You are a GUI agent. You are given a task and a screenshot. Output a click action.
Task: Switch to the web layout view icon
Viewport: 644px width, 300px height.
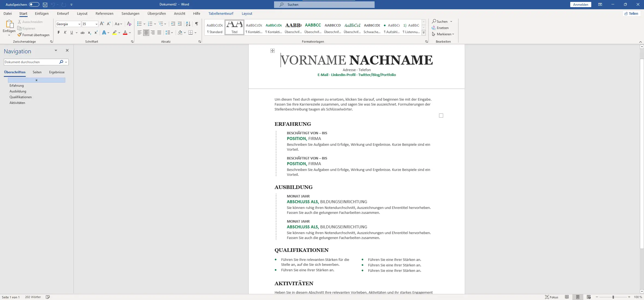(589, 297)
